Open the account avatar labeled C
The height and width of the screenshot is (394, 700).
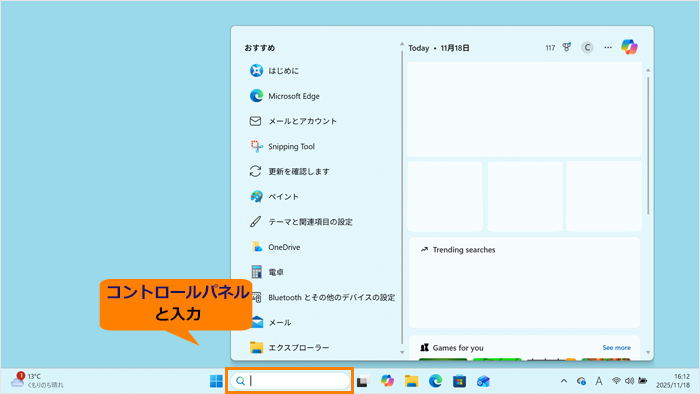tap(587, 47)
